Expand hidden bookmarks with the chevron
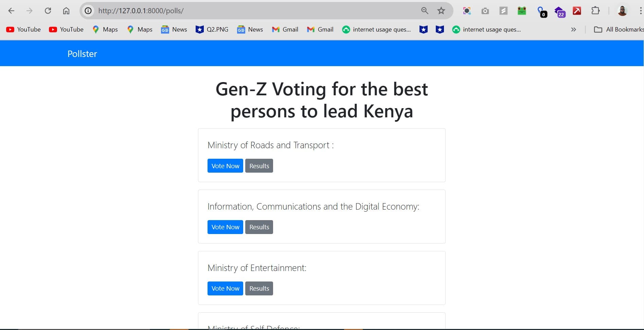644x330 pixels. (x=573, y=30)
